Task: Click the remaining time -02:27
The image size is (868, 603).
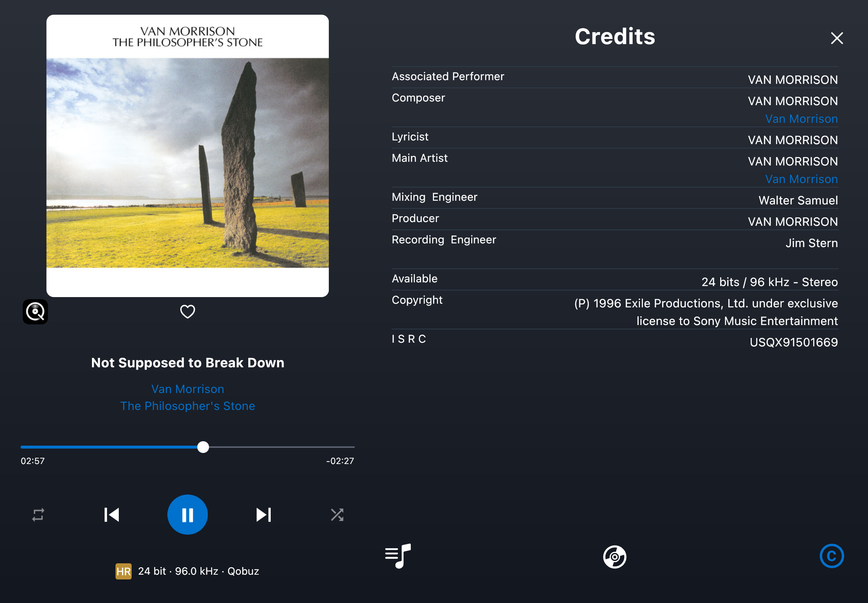Action: point(340,461)
